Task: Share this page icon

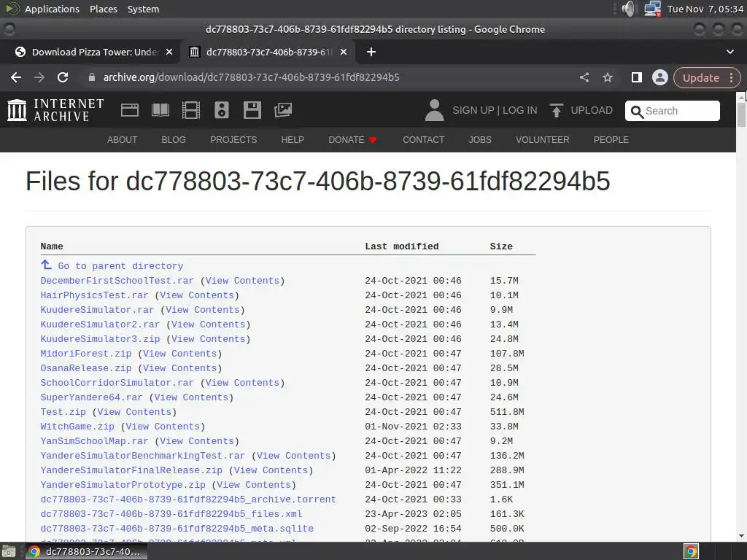Action: (584, 77)
